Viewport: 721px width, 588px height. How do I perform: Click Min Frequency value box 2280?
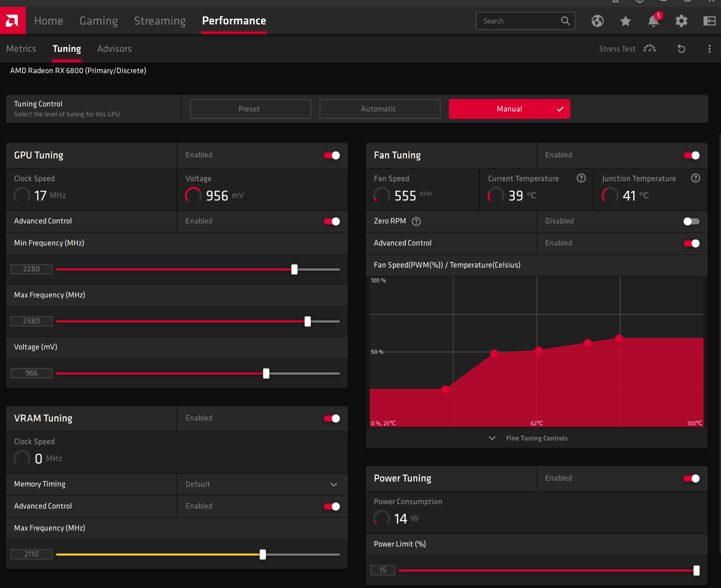31,269
